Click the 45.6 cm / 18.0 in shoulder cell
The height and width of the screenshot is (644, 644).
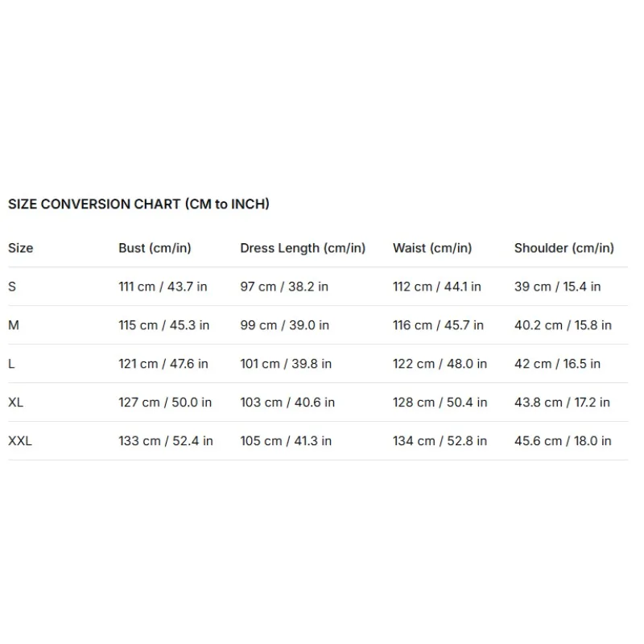tap(563, 441)
